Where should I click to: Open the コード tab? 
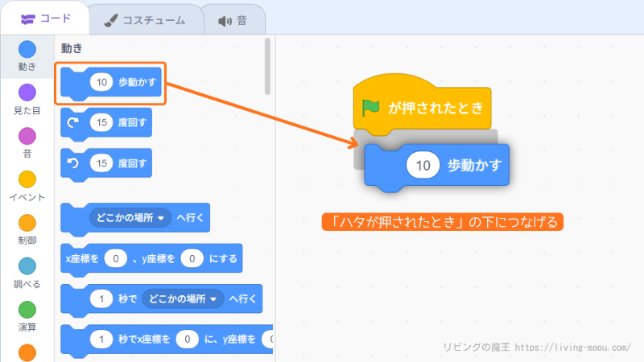(45, 19)
